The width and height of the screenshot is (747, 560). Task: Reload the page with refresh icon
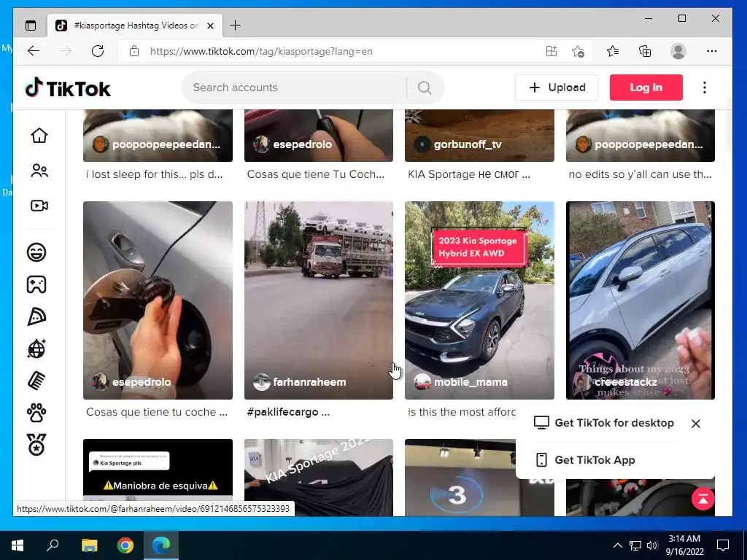(x=98, y=51)
